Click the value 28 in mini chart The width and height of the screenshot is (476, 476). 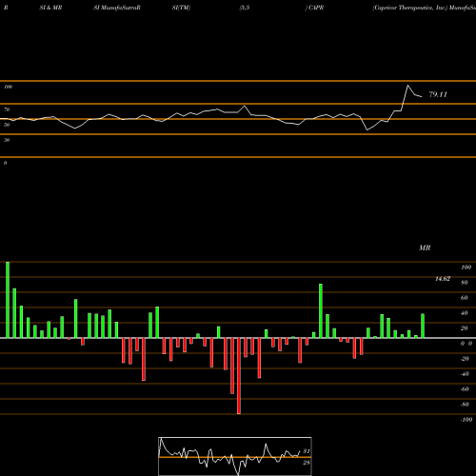point(307,463)
